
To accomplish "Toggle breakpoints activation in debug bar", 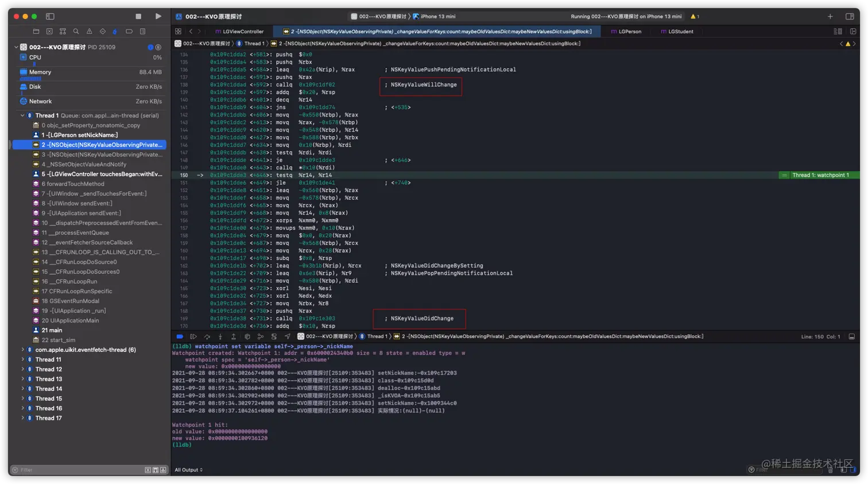I will point(180,336).
